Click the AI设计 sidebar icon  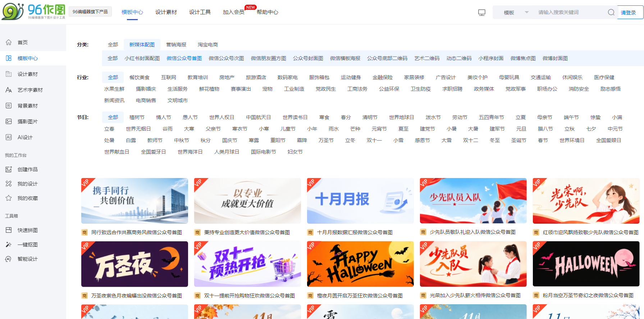click(9, 137)
